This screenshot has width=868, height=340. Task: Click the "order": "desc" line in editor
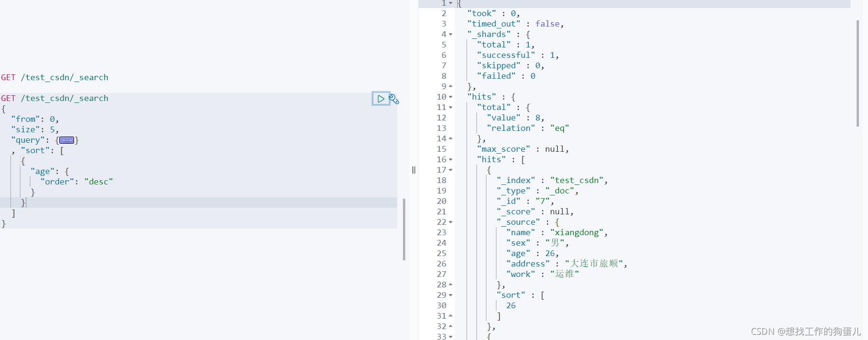click(x=76, y=182)
